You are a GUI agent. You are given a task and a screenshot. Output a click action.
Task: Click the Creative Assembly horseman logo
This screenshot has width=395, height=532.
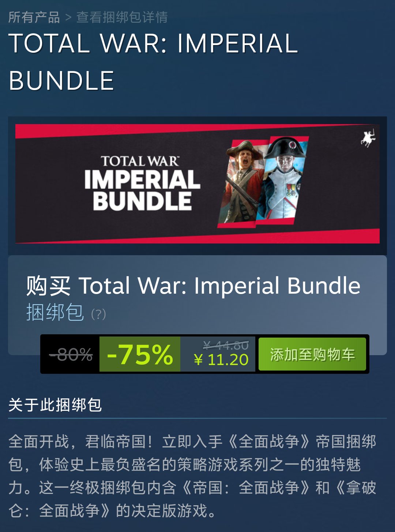pos(368,138)
